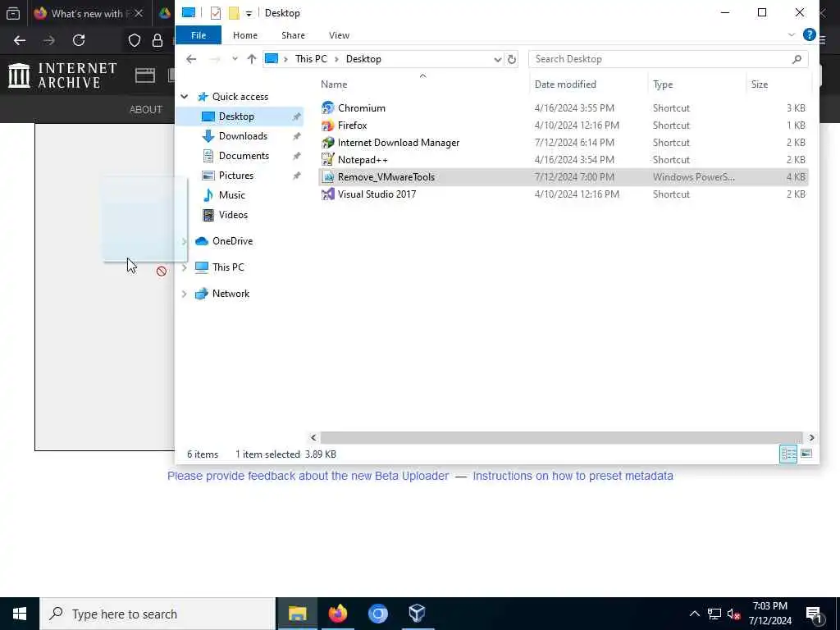840x630 pixels.
Task: Sort files by Name column
Action: click(334, 84)
